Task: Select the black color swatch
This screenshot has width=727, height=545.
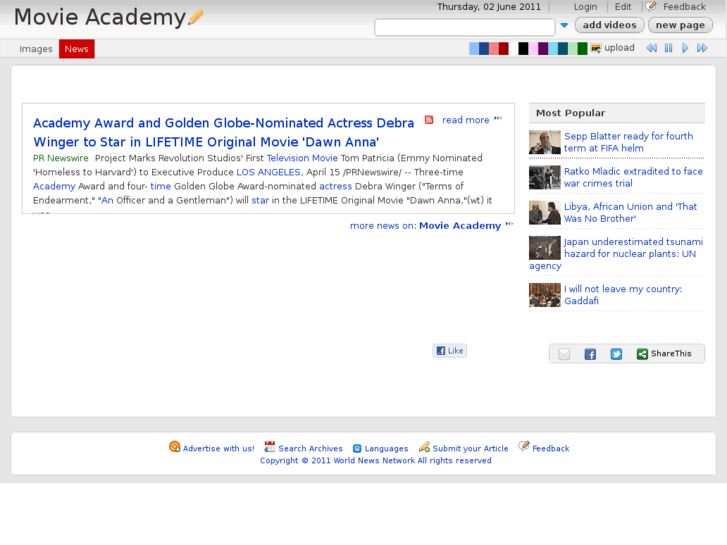Action: [523, 49]
